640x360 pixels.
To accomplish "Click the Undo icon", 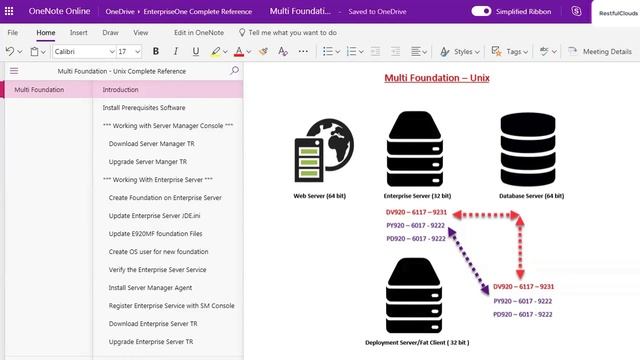I will tap(10, 51).
